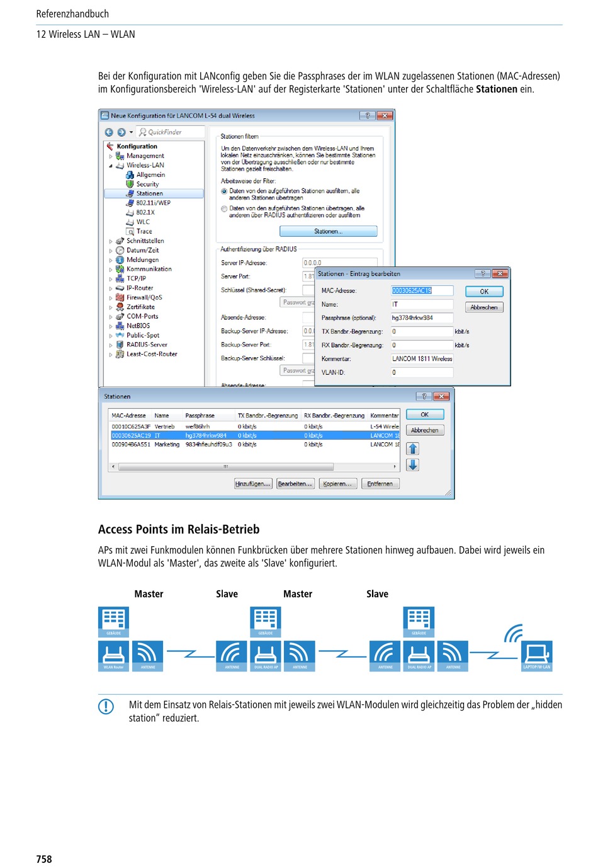Image resolution: width=598 pixels, height=868 pixels.
Task: Expand the RADIUS-Server tree node
Action: coord(111,345)
